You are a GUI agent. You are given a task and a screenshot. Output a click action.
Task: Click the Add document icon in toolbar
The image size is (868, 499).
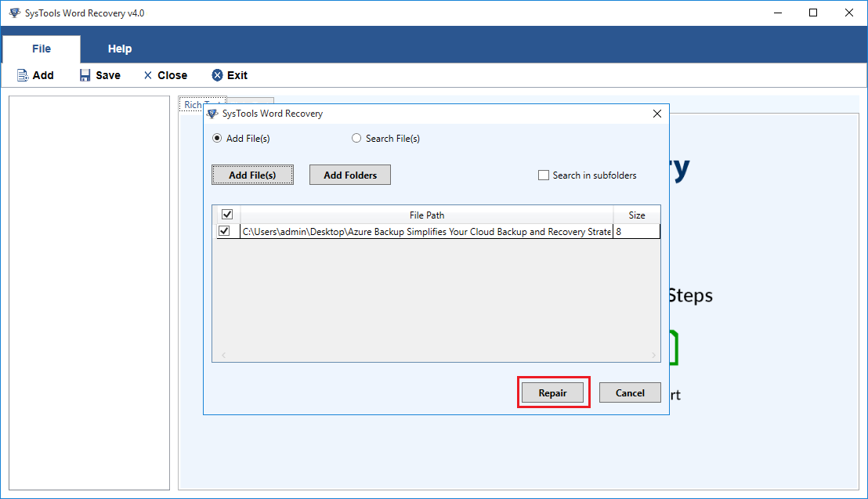(x=23, y=75)
